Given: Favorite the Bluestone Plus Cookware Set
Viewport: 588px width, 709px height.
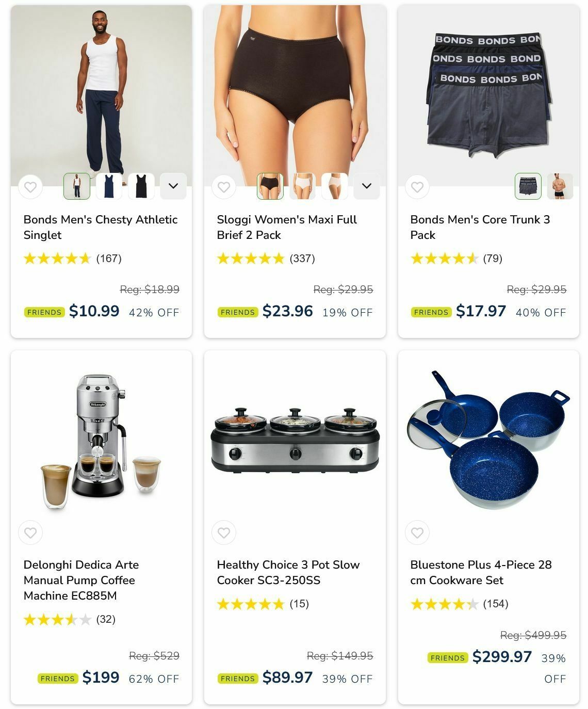Looking at the screenshot, I should (417, 533).
